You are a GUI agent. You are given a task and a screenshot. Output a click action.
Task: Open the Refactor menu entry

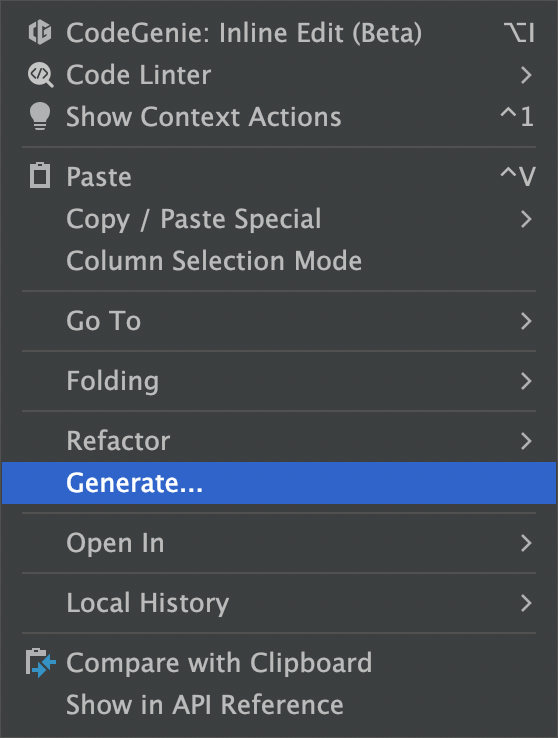click(x=279, y=441)
